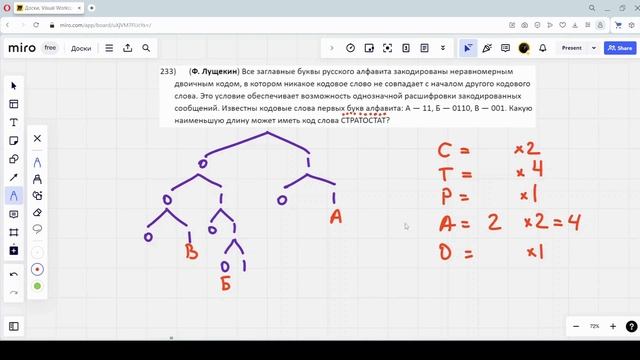Viewport: 640px width, 360px height.
Task: Start presentation with Present button
Action: [571, 48]
